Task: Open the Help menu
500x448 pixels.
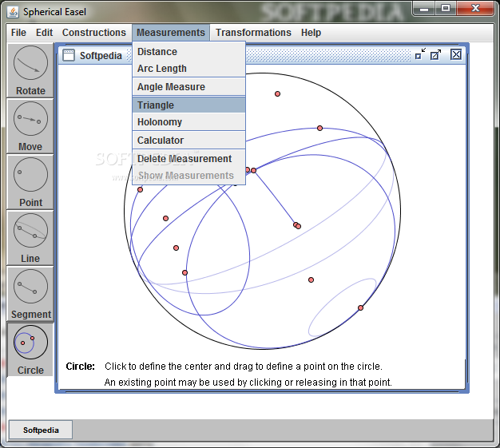Action: pyautogui.click(x=311, y=33)
